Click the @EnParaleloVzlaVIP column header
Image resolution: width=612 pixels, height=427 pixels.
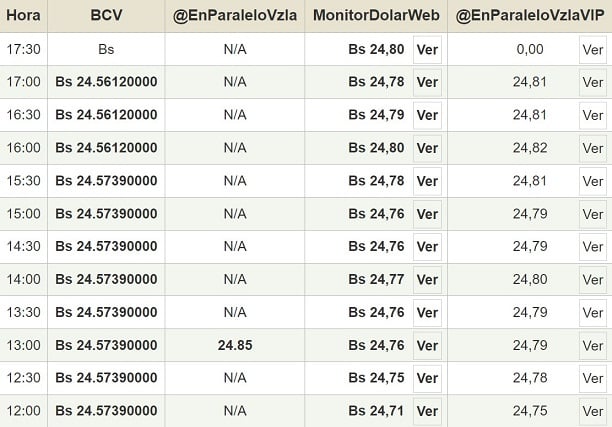(529, 16)
